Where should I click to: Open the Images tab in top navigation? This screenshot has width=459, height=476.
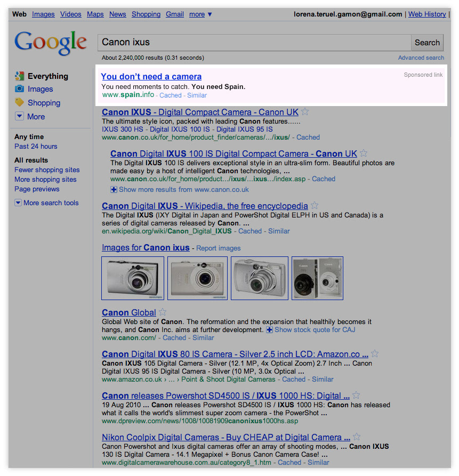pos(43,14)
